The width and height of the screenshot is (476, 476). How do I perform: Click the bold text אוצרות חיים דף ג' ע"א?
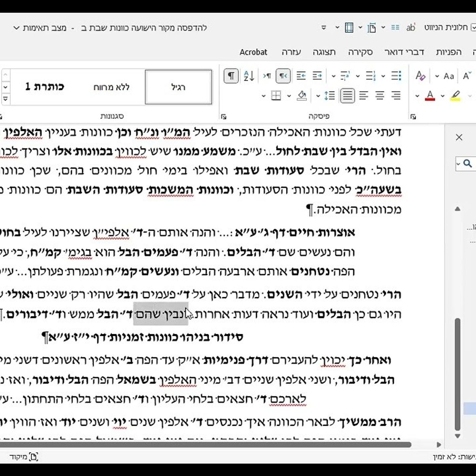tap(295, 233)
